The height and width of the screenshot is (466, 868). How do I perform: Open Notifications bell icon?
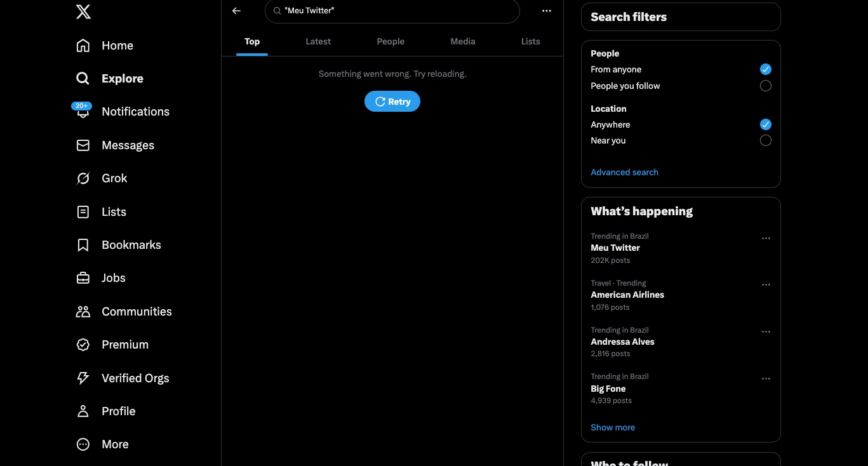point(83,112)
